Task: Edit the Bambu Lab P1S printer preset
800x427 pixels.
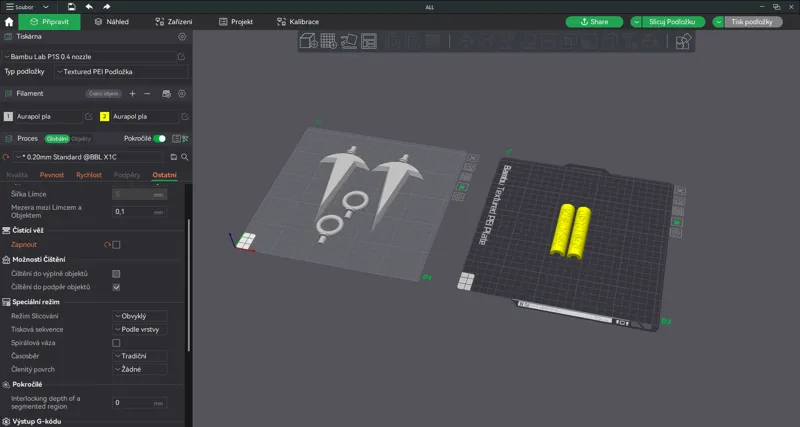Action: click(x=181, y=57)
